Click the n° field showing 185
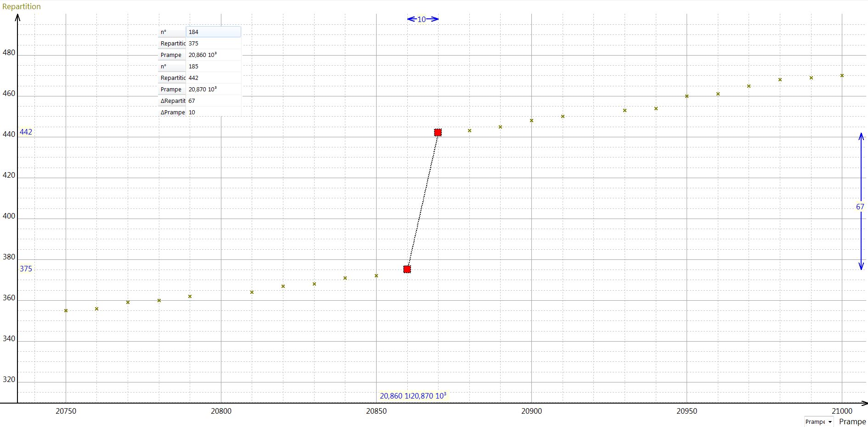Screen dimensions: 868x427 pyautogui.click(x=213, y=67)
